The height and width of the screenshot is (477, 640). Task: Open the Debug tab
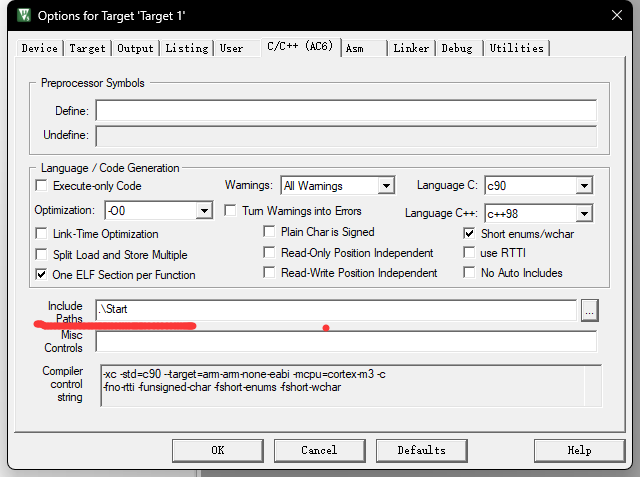click(457, 48)
